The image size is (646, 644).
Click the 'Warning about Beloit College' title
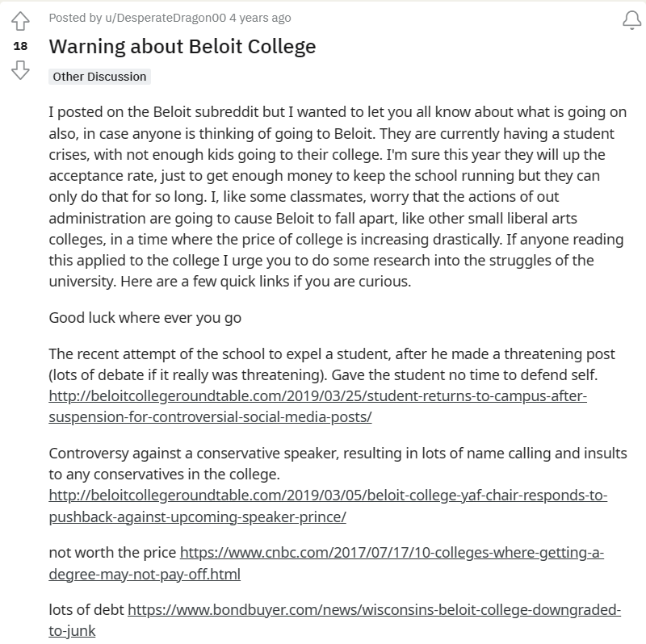click(x=182, y=46)
